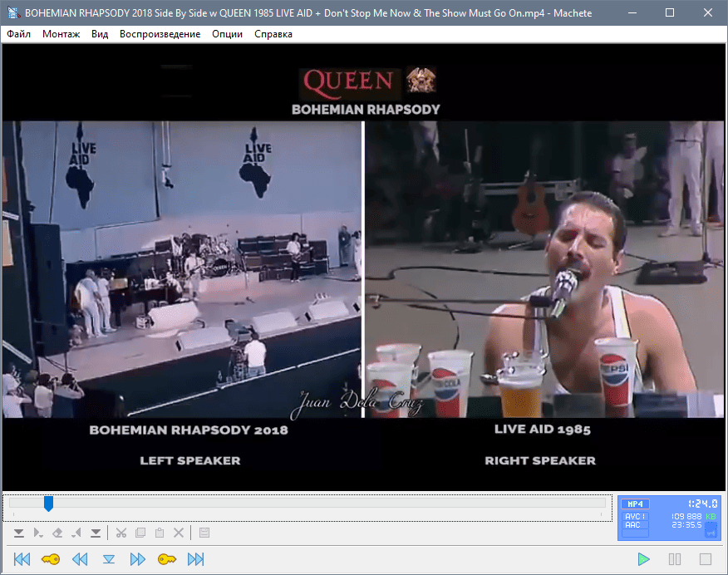Click the Machete app icon in title bar
This screenshot has width=728, height=575.
13,13
